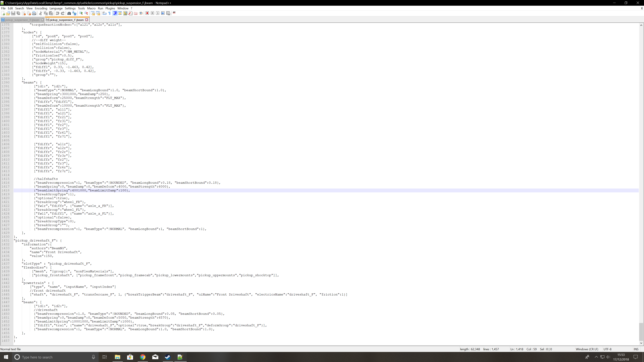Viewport: 644px width, 362px height.
Task: Toggle the Word Wrap toolbar button
Action: pos(104,13)
